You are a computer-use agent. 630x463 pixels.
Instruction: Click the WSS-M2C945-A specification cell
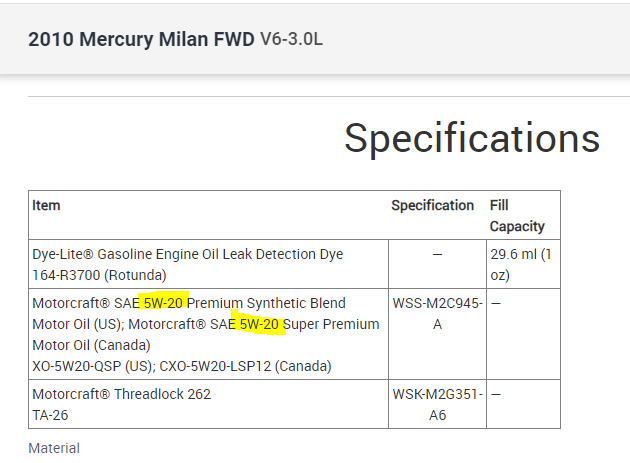click(437, 313)
